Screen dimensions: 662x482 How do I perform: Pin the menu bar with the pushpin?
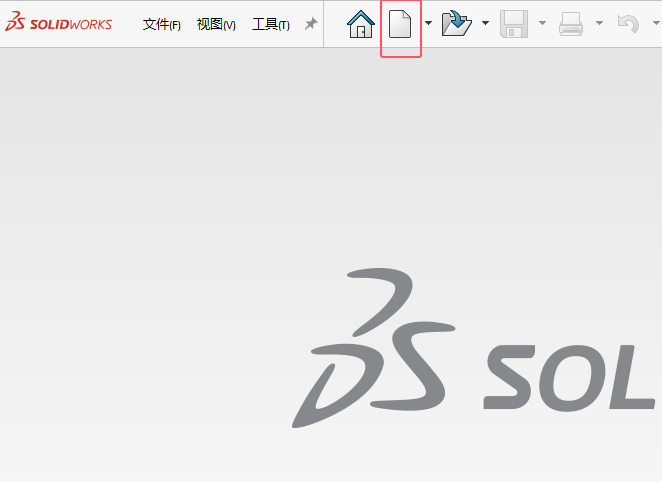coord(311,23)
